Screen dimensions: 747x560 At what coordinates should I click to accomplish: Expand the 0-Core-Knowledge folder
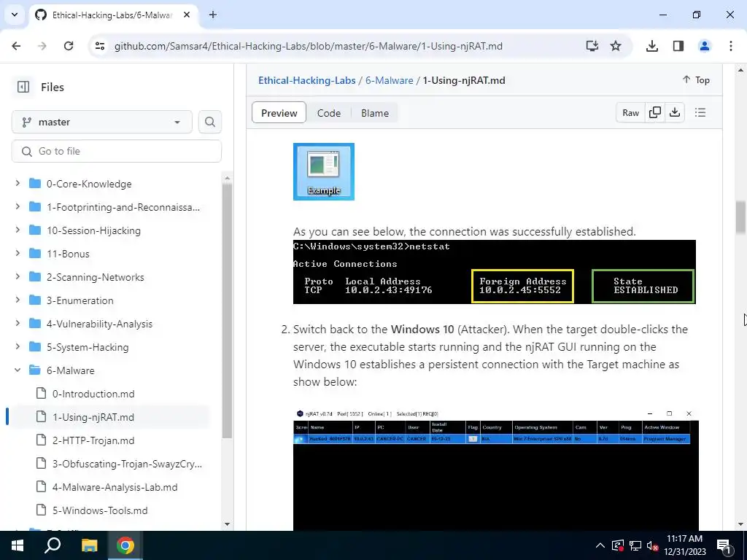18,183
